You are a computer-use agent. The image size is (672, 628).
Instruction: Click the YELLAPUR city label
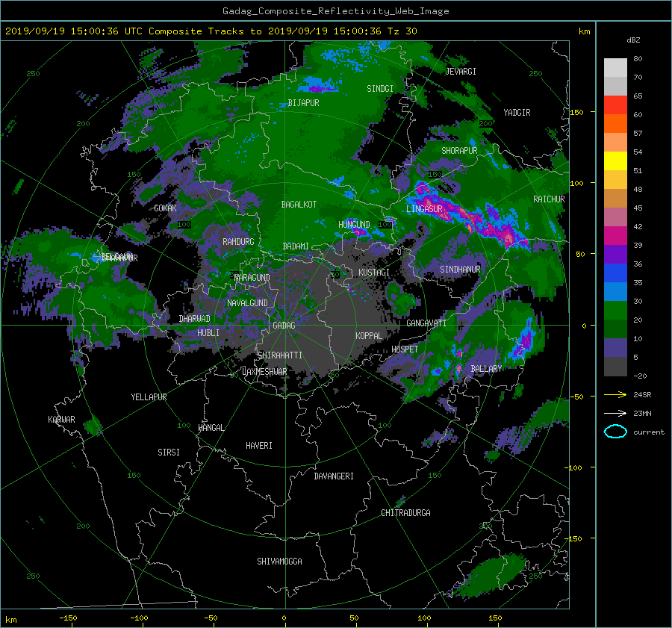(149, 397)
